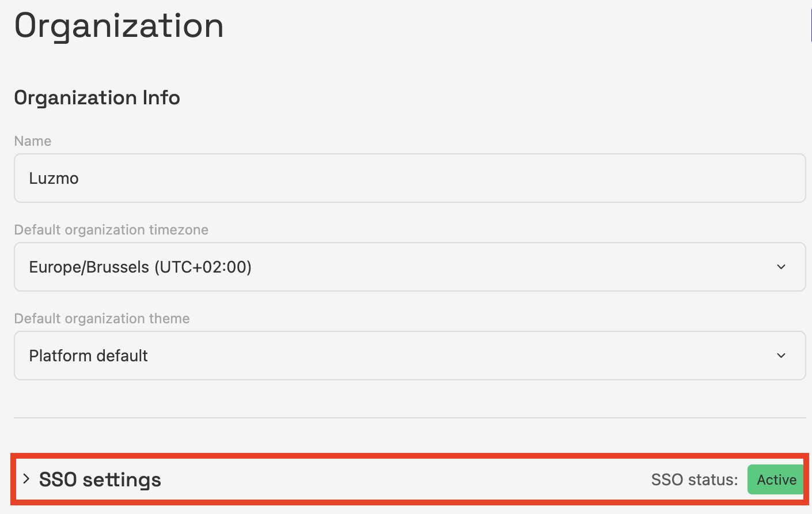Image resolution: width=812 pixels, height=514 pixels.
Task: Expand the SSO settings chevron
Action: click(26, 479)
